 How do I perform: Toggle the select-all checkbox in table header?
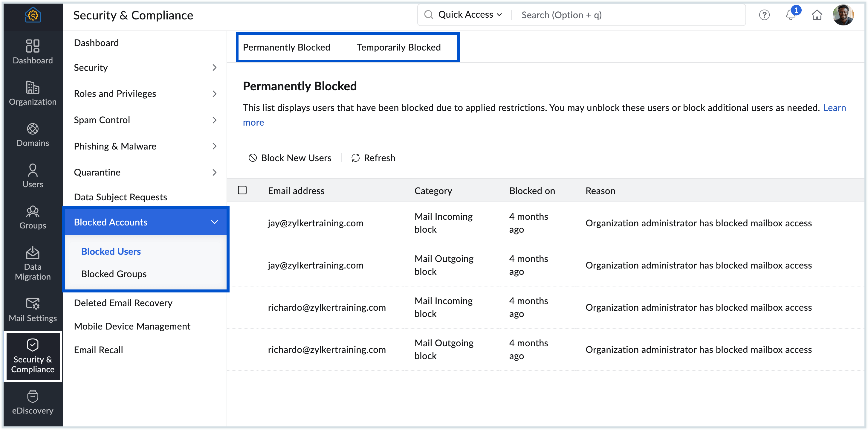[242, 190]
